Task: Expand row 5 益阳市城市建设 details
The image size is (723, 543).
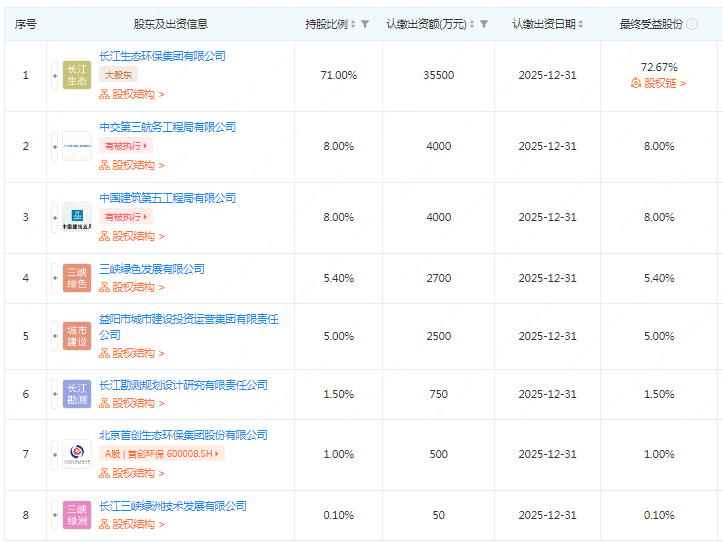Action: point(55,336)
